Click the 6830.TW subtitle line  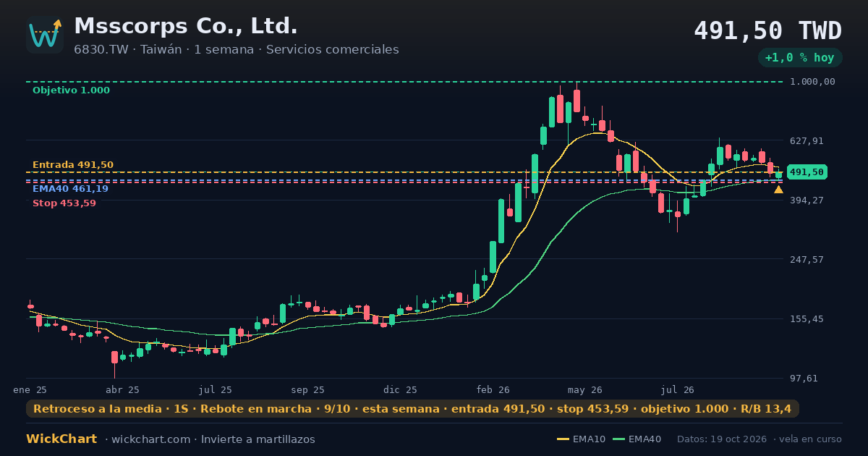(x=237, y=50)
